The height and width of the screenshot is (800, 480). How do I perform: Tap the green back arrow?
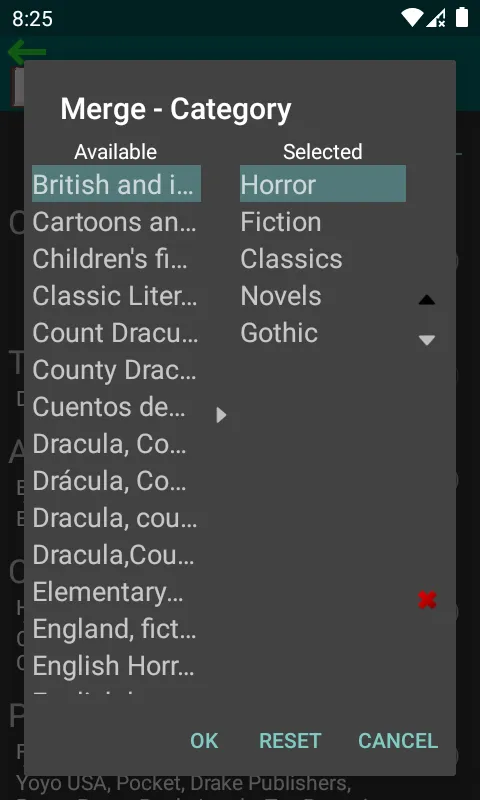[x=27, y=52]
